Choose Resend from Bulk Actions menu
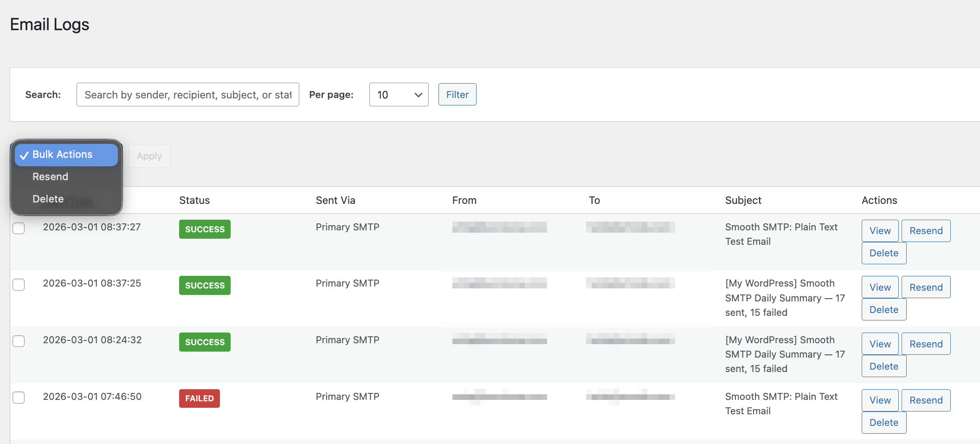This screenshot has height=444, width=980. click(x=50, y=176)
